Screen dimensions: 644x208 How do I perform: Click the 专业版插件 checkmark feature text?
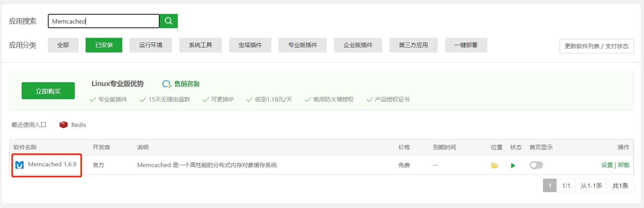113,100
